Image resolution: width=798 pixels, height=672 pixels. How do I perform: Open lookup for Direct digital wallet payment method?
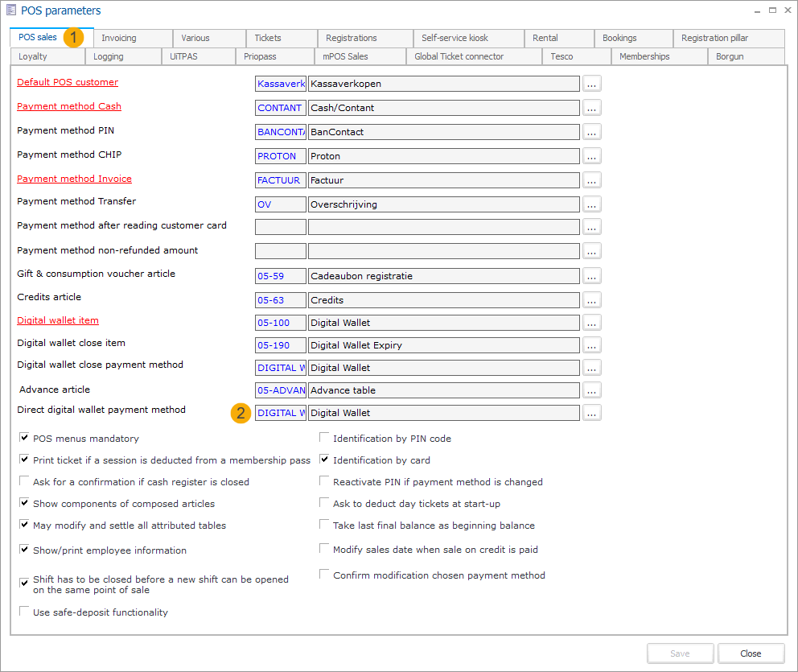point(592,413)
